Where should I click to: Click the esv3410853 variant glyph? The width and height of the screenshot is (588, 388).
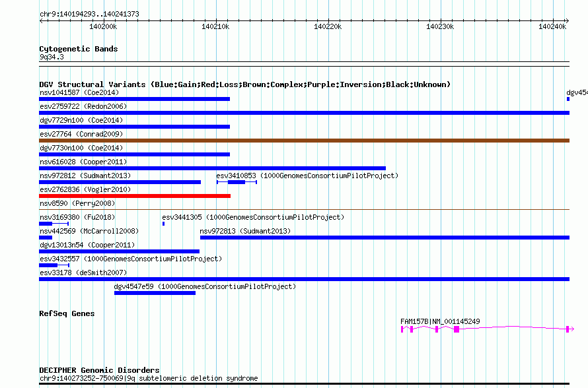(x=237, y=182)
